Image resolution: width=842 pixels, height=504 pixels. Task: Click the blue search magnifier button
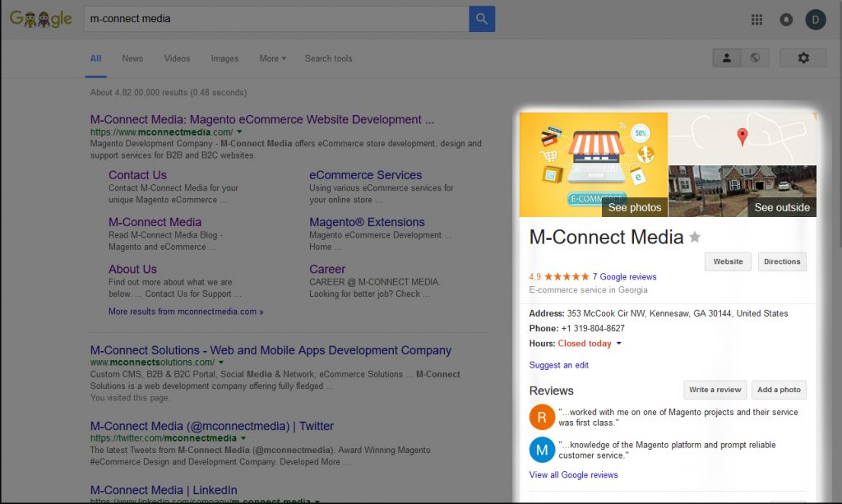[x=482, y=18]
